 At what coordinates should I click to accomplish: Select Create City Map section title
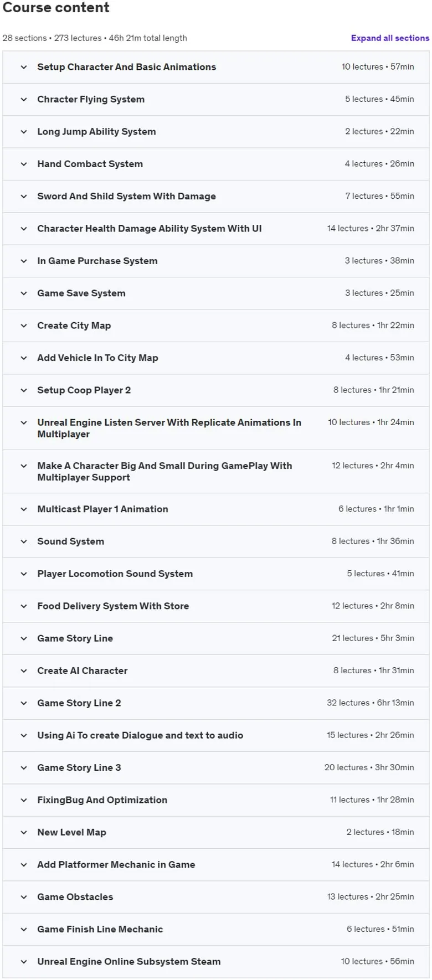click(74, 326)
